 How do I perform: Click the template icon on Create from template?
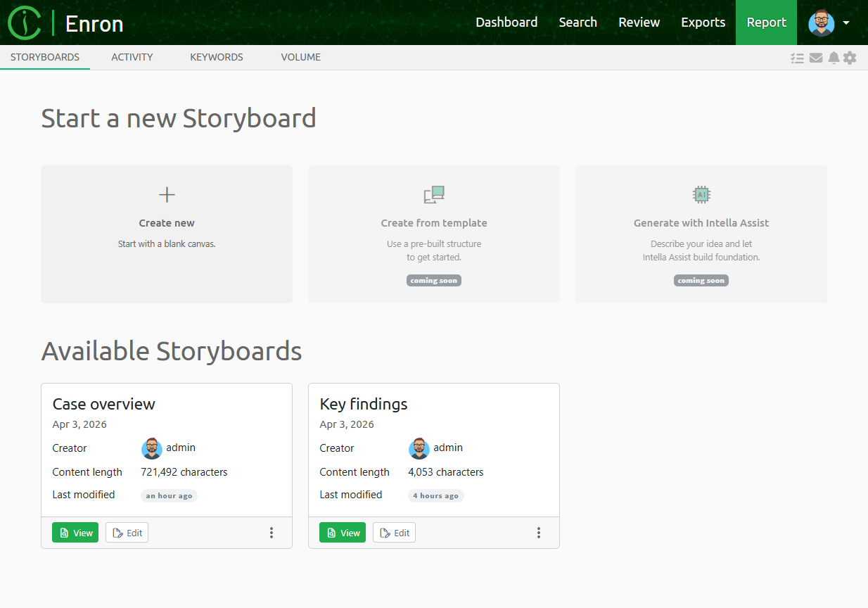pos(433,194)
